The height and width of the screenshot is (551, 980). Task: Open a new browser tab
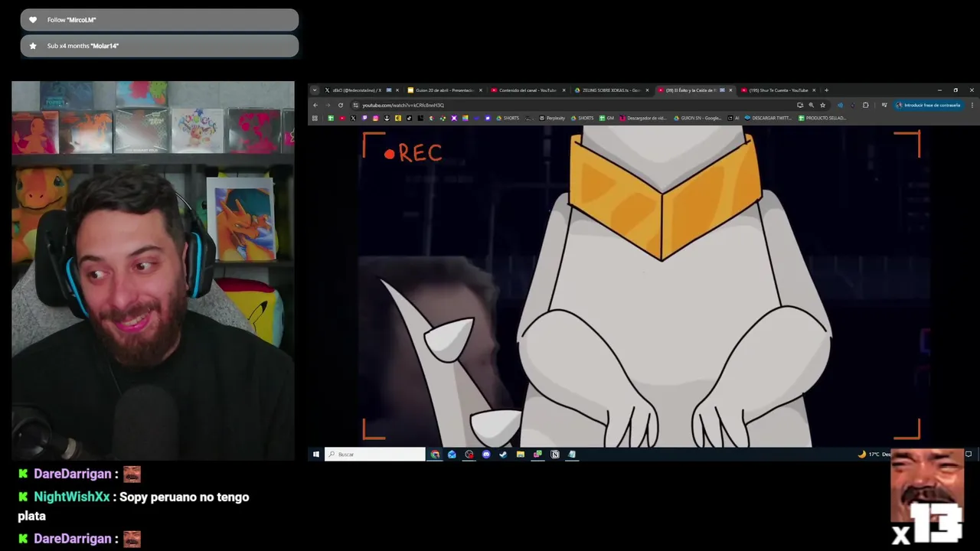coord(826,90)
